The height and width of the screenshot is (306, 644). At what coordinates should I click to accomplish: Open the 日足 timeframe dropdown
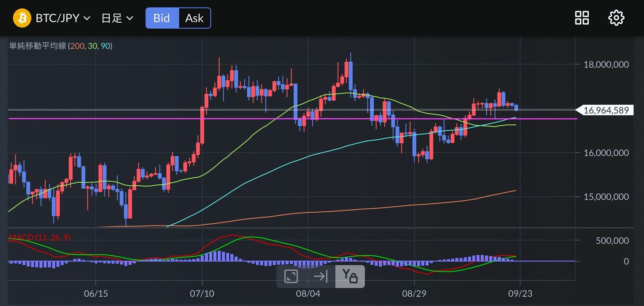tap(117, 18)
